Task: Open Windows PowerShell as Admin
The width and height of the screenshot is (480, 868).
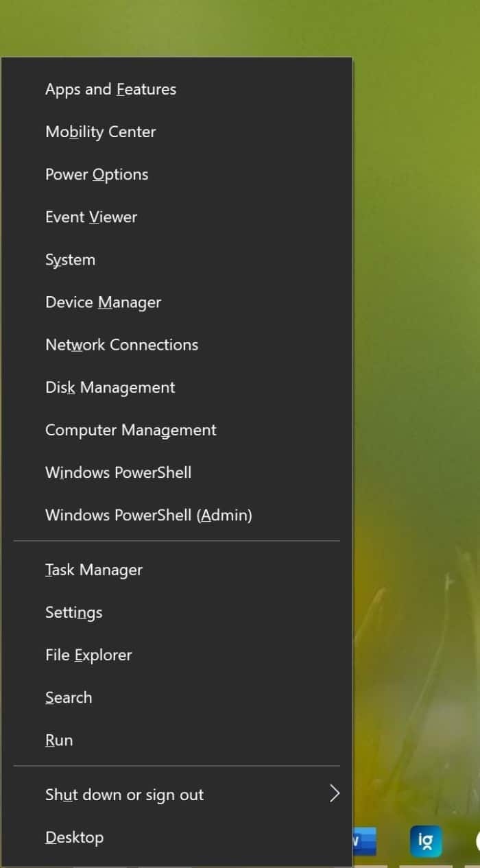Action: tap(148, 515)
